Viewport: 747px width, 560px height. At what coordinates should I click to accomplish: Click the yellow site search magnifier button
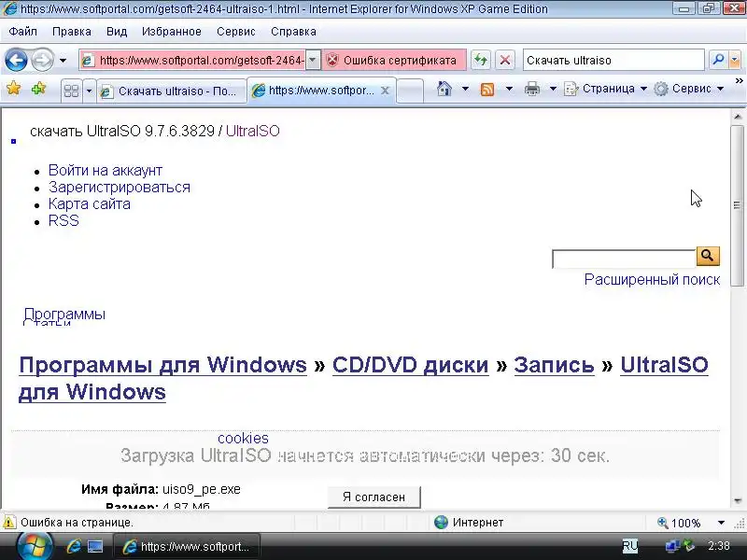click(x=708, y=256)
